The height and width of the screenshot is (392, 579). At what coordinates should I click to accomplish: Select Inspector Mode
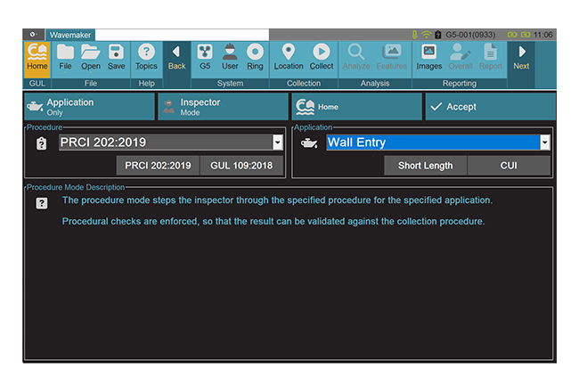pyautogui.click(x=223, y=107)
